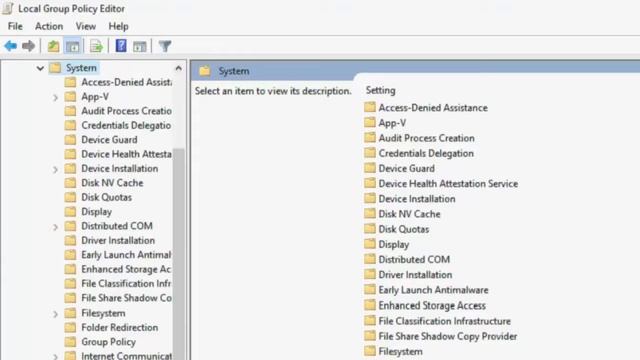Image resolution: width=640 pixels, height=360 pixels.
Task: Click folder icon beside Filesystem in right list
Action: [370, 351]
